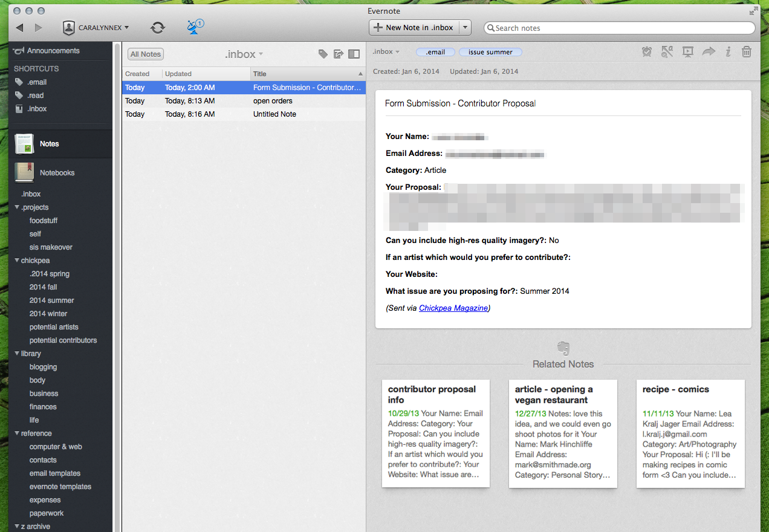Go forward with the right arrow button
The width and height of the screenshot is (769, 532).
39,28
